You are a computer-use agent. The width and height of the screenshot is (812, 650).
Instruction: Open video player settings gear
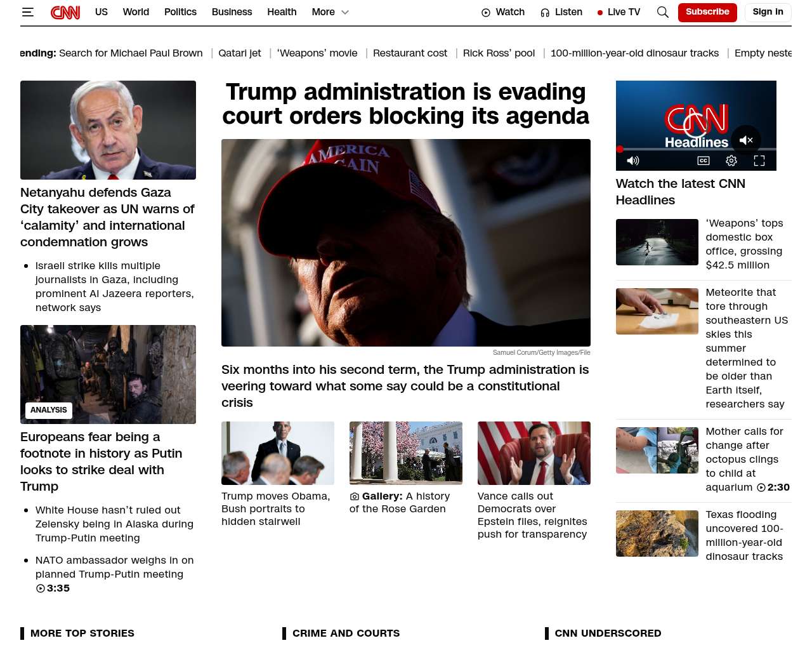tap(731, 161)
